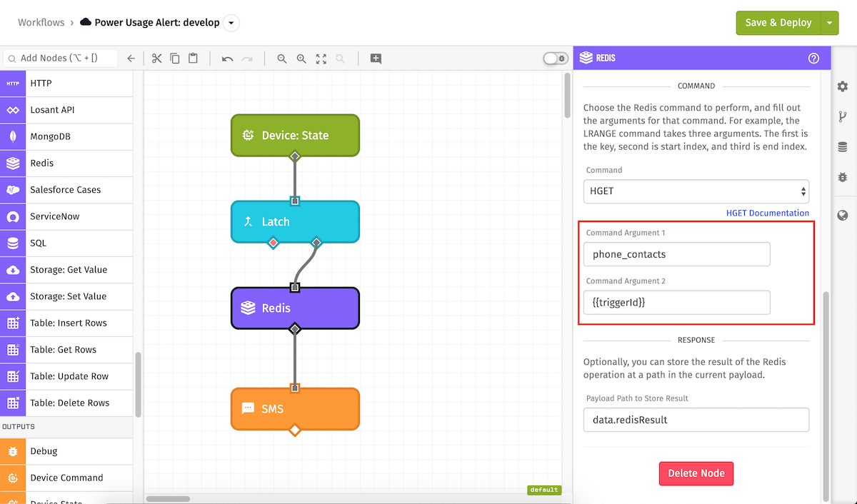Add the Storage: Set Value node
The height and width of the screenshot is (504, 857).
66,296
